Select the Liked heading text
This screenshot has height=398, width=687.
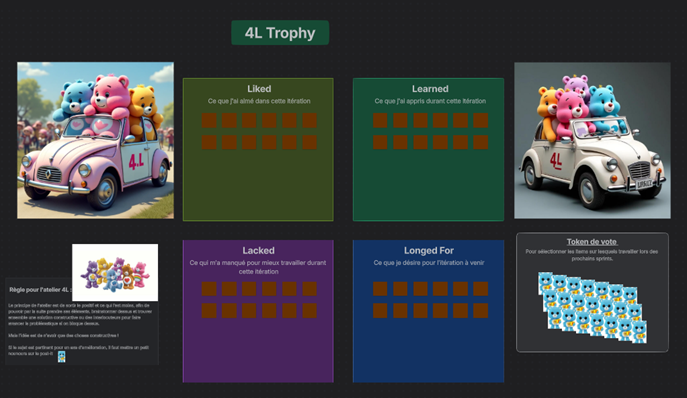[x=259, y=89]
